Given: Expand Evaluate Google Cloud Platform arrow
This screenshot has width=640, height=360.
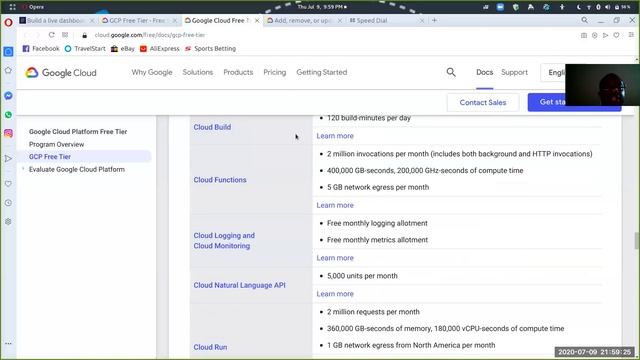Looking at the screenshot, I should click(23, 169).
